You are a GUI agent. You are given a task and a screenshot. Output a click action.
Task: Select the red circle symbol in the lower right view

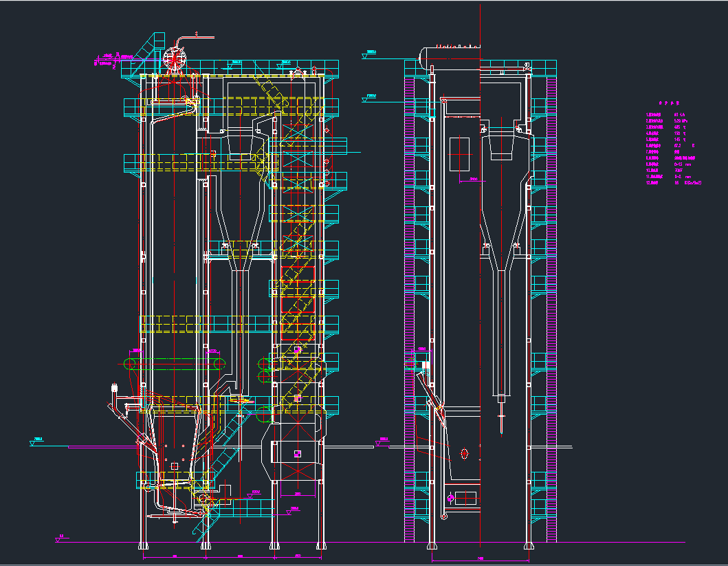(x=464, y=454)
